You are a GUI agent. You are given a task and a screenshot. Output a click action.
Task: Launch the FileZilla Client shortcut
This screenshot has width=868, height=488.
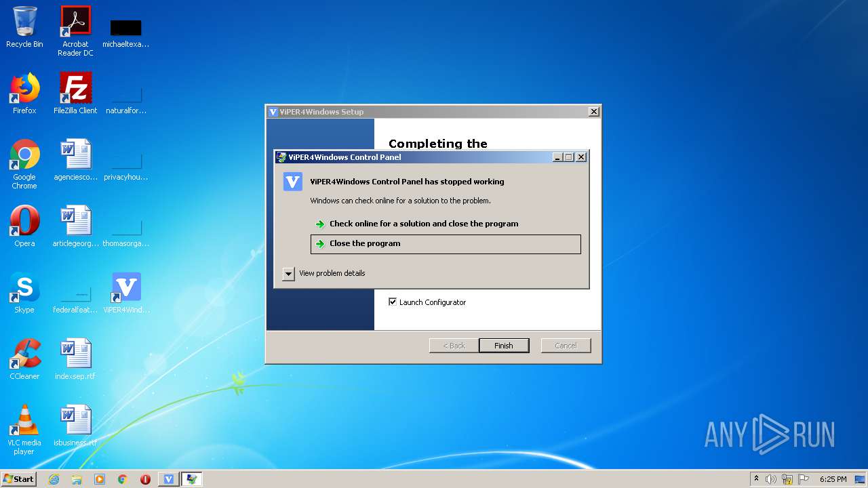pos(75,94)
